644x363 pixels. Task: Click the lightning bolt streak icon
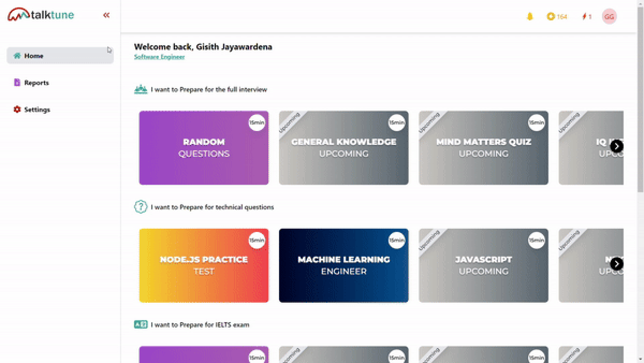click(x=584, y=17)
